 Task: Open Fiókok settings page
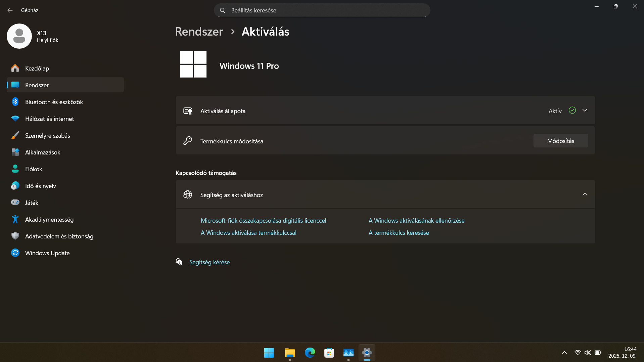pos(65,169)
